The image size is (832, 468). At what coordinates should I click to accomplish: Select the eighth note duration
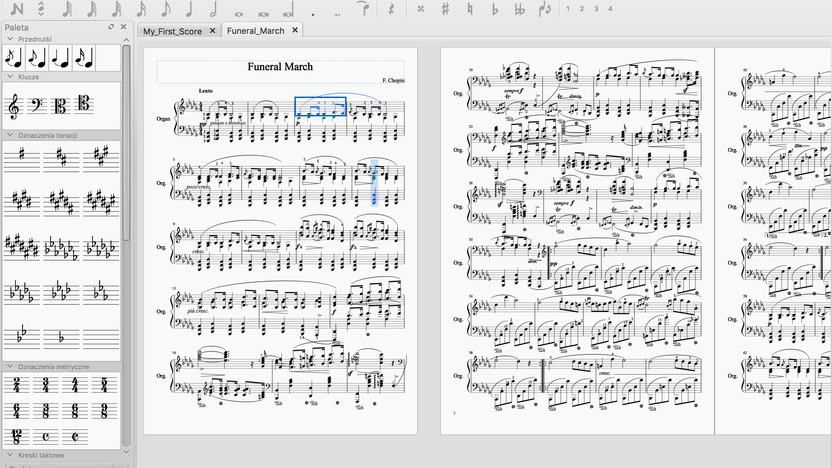coord(166,8)
